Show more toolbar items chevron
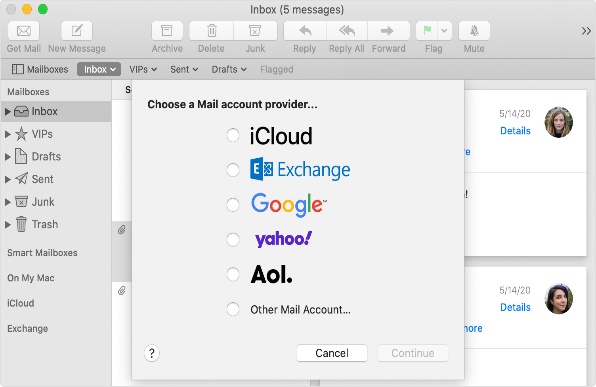 tap(586, 31)
